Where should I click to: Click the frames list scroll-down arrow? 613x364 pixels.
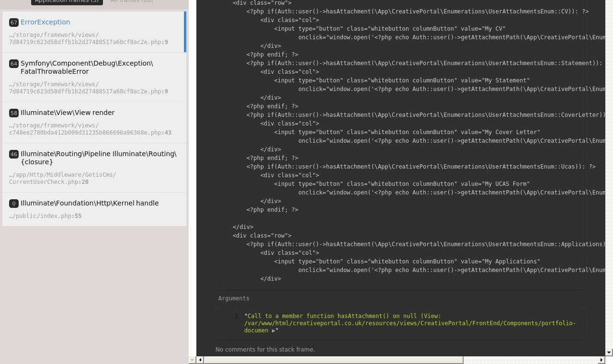pyautogui.click(x=192, y=360)
